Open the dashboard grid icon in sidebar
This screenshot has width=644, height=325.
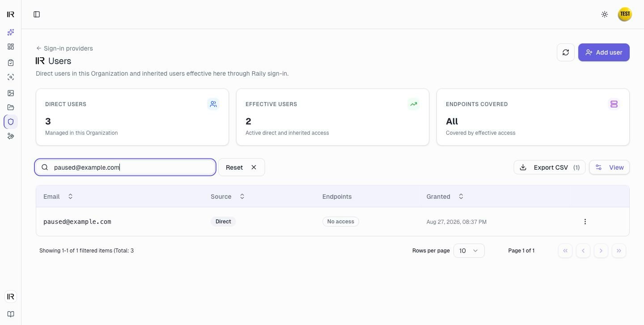pos(11,47)
